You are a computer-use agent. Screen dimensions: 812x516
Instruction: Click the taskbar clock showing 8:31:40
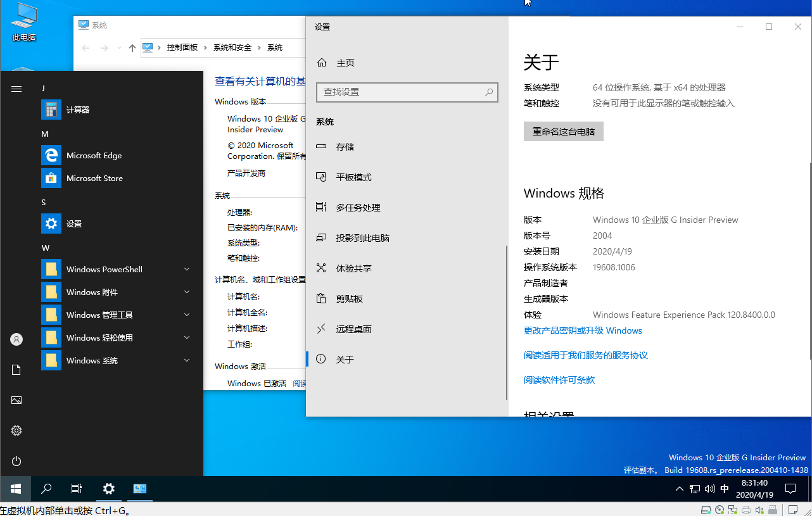754,489
